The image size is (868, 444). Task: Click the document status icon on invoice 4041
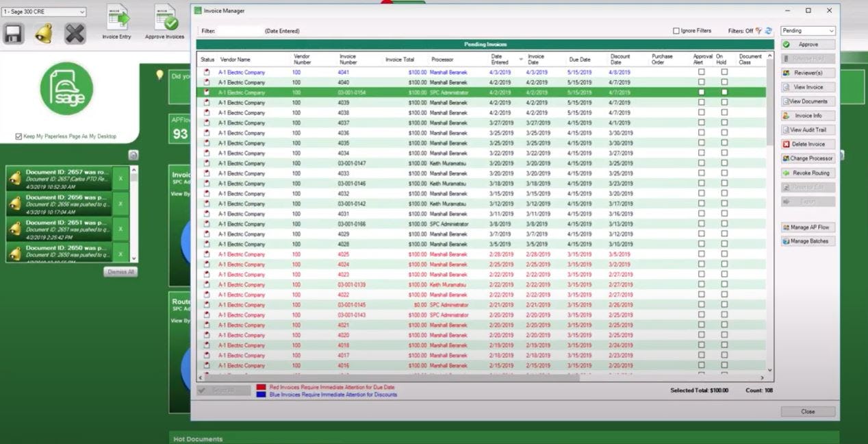[207, 72]
